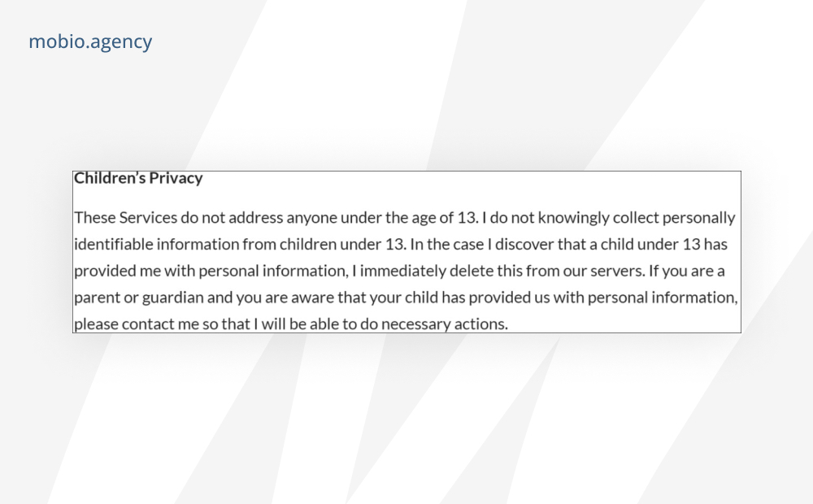Click 'please contact me' text
The image size is (813, 504).
coord(137,324)
